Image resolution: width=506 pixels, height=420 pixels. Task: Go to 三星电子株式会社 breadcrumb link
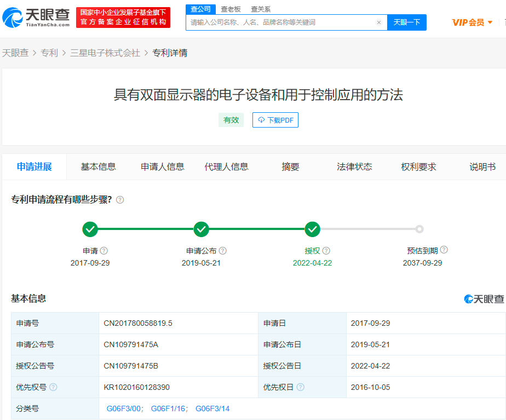[x=105, y=53]
